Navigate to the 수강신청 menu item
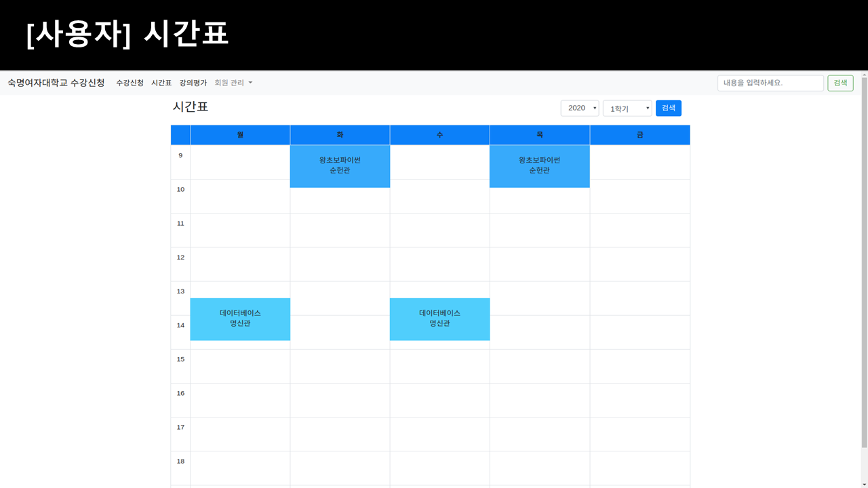This screenshot has width=868, height=488. pos(130,83)
